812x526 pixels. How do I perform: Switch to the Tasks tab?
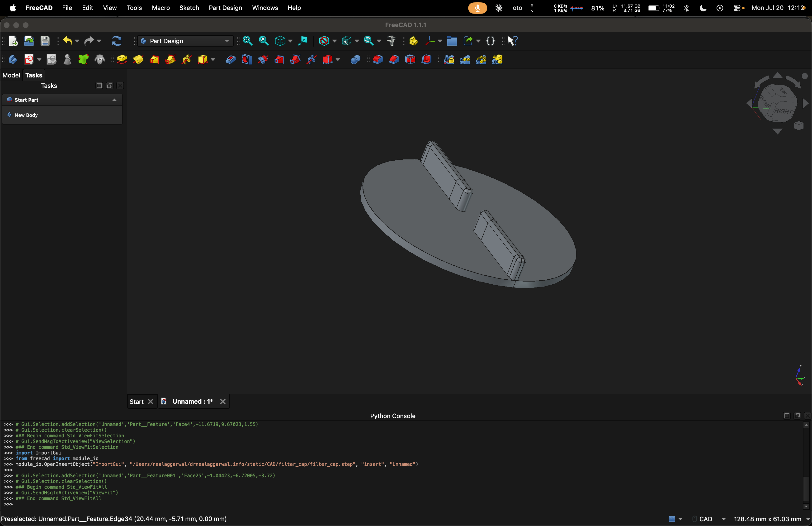[34, 75]
